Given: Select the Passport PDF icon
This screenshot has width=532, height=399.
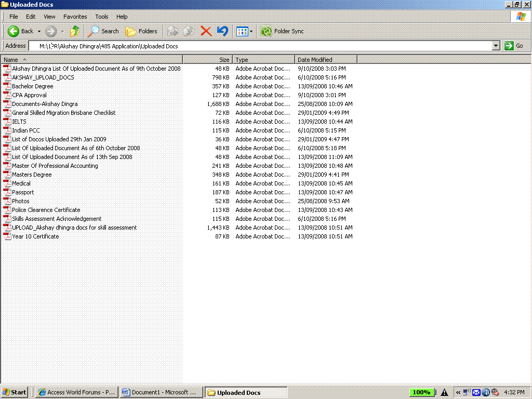Looking at the screenshot, I should [x=7, y=192].
